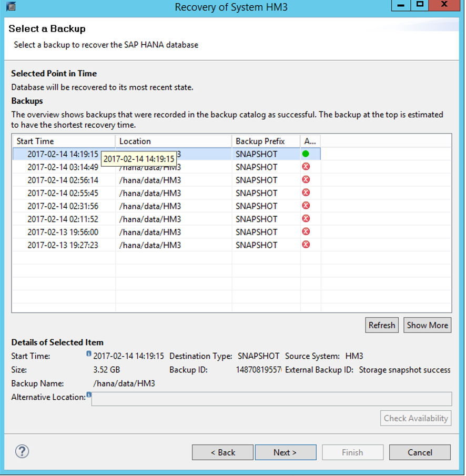The width and height of the screenshot is (466, 476).
Task: Click the Check Availability button
Action: tap(416, 418)
